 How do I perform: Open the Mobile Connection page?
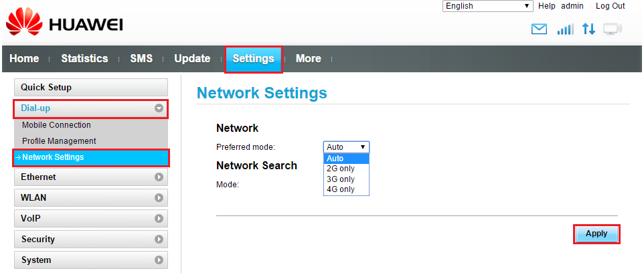click(56, 125)
